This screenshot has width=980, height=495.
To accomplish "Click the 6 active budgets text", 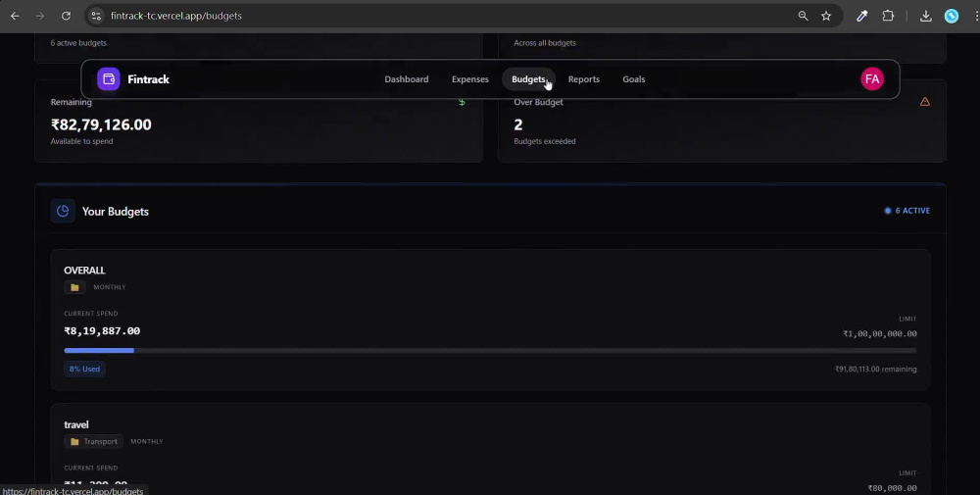I will point(78,43).
